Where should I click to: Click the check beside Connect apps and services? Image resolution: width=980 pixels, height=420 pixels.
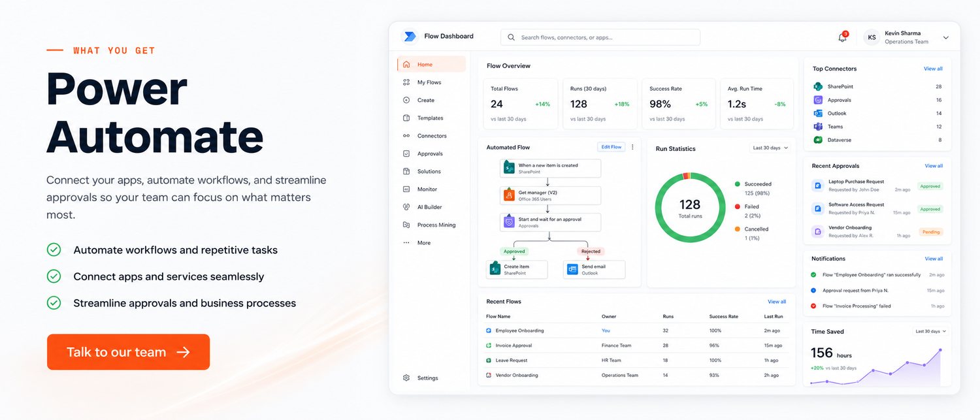click(54, 276)
